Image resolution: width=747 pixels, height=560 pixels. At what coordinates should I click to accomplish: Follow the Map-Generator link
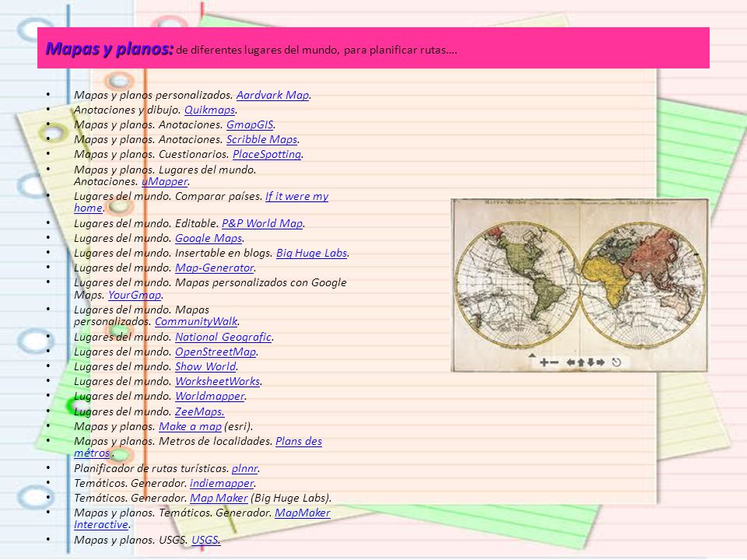tap(215, 268)
